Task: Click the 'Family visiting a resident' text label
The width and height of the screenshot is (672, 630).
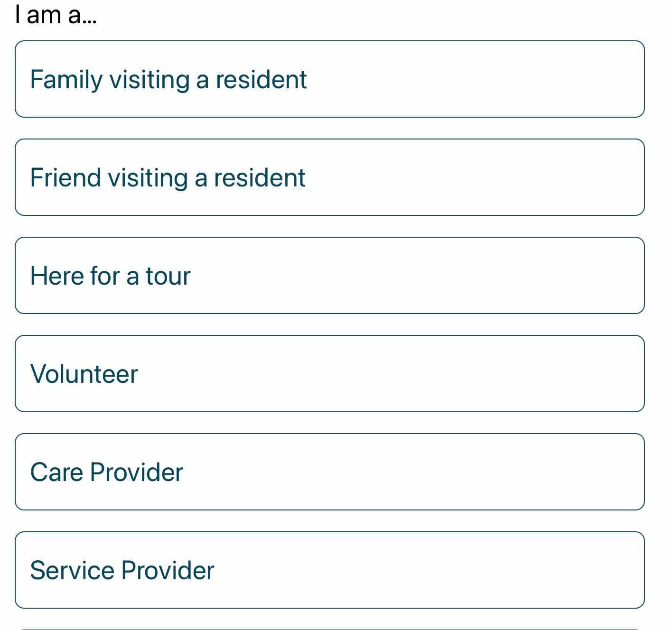Action: click(168, 80)
